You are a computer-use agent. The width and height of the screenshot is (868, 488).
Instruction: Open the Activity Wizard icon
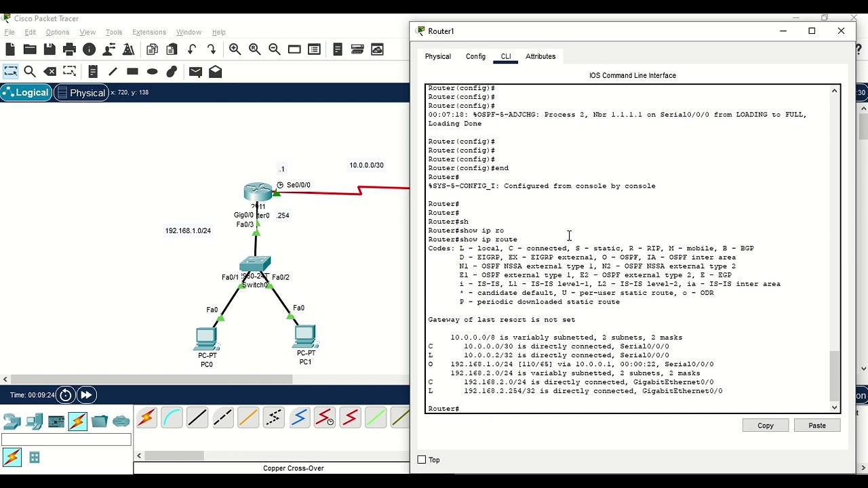[108, 49]
